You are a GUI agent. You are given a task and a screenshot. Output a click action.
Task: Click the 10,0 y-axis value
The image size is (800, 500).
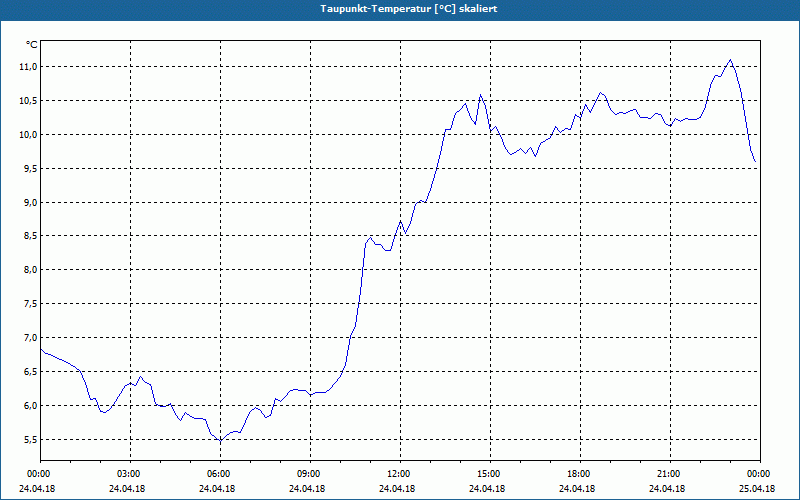click(29, 135)
